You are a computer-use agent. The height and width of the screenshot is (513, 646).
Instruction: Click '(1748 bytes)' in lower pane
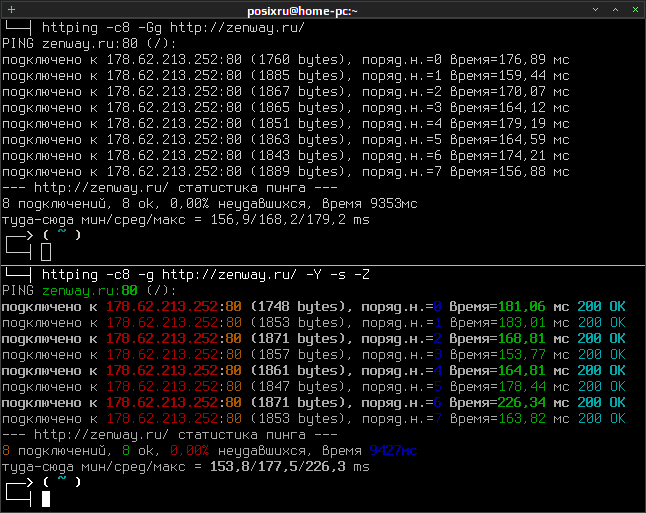[x=298, y=307]
